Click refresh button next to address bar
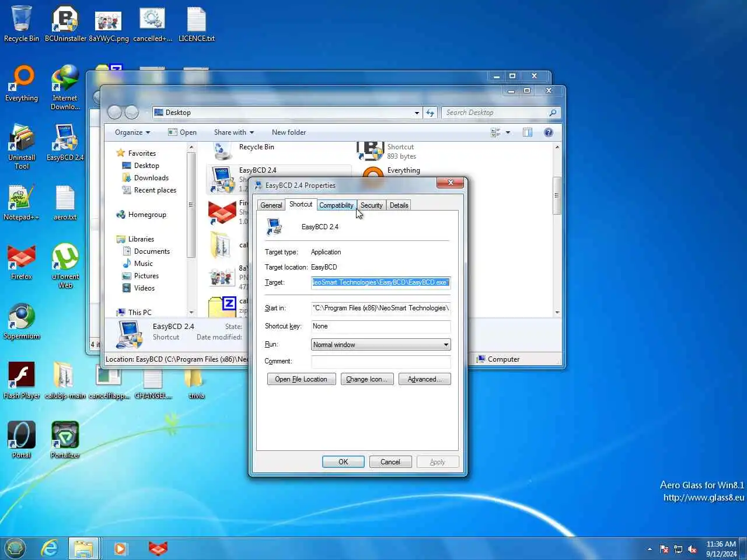The height and width of the screenshot is (560, 747). tap(431, 113)
